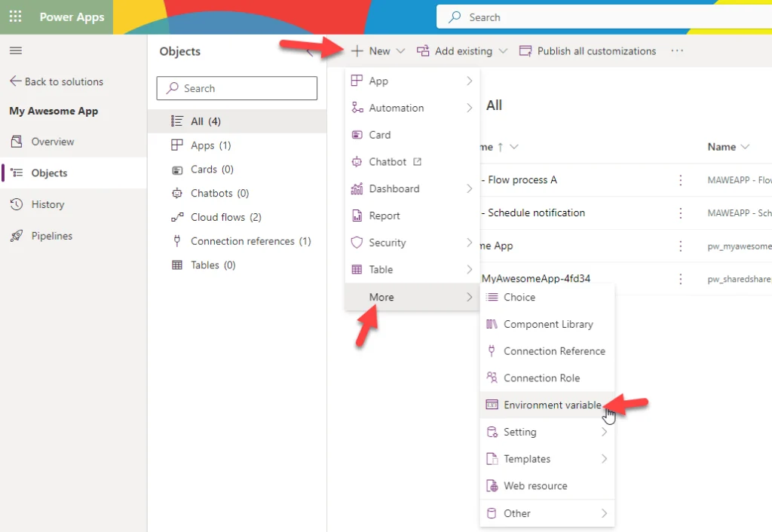Click the Objects list icon in sidebar
This screenshot has height=532, width=772.
(x=17, y=173)
